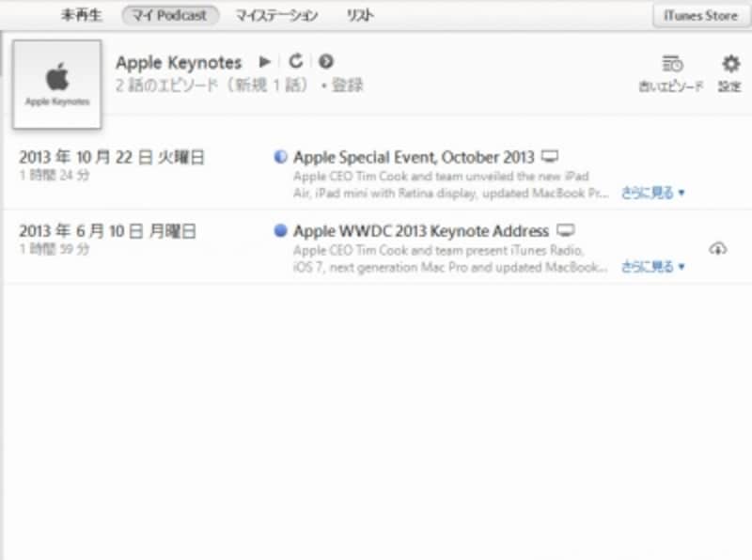Play the Apple Keynotes podcast
752x560 pixels.
(264, 61)
